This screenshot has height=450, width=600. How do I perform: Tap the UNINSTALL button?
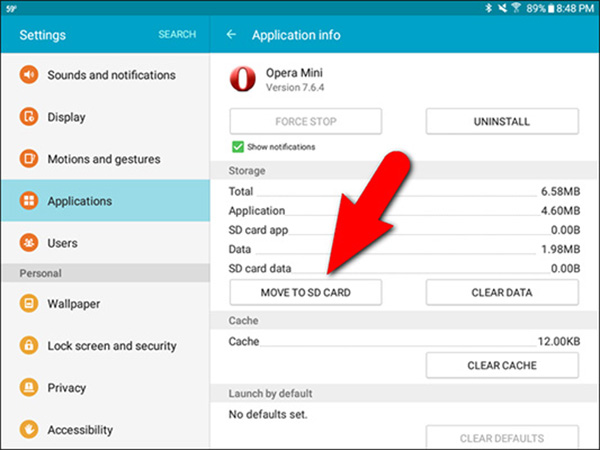502,121
